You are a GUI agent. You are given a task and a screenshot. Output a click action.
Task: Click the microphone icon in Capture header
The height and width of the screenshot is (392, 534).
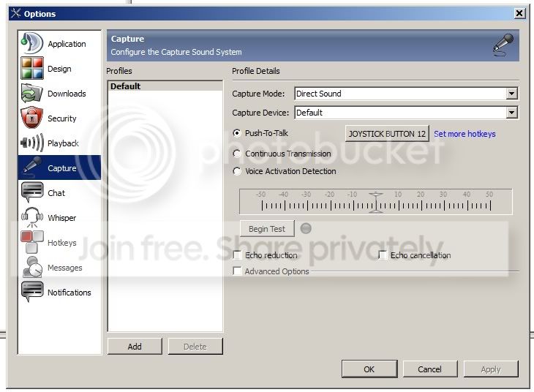coord(503,45)
